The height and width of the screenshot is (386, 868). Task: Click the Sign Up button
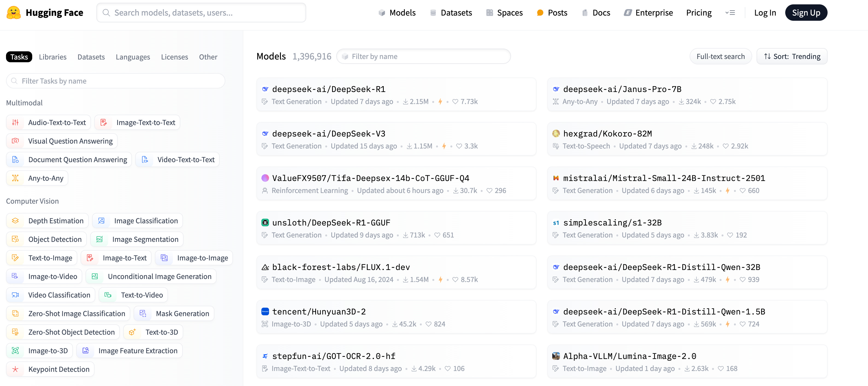coord(806,13)
